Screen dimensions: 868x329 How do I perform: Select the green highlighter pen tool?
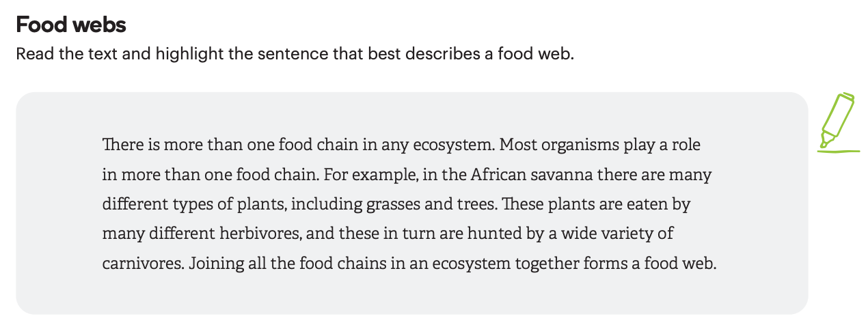839,121
